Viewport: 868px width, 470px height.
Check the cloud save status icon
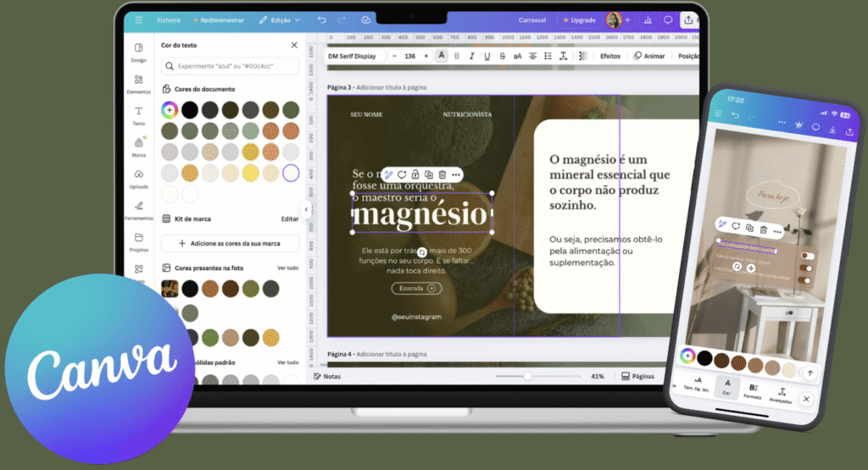pyautogui.click(x=366, y=20)
